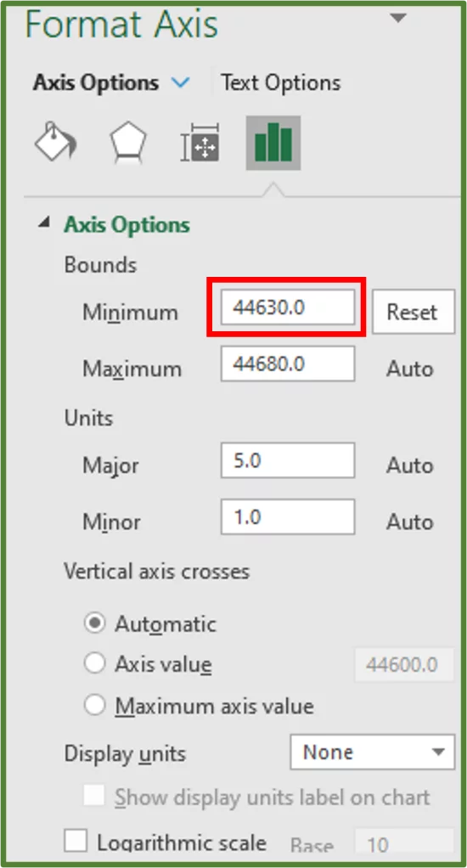This screenshot has height=868, width=467.
Task: Click the Axis value 44600.0 field
Action: 403,663
